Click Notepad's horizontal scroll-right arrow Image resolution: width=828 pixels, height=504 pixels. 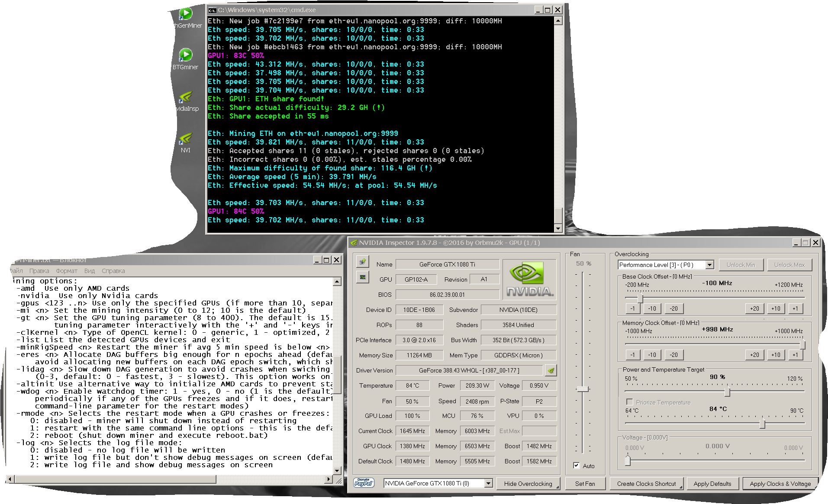[329, 479]
